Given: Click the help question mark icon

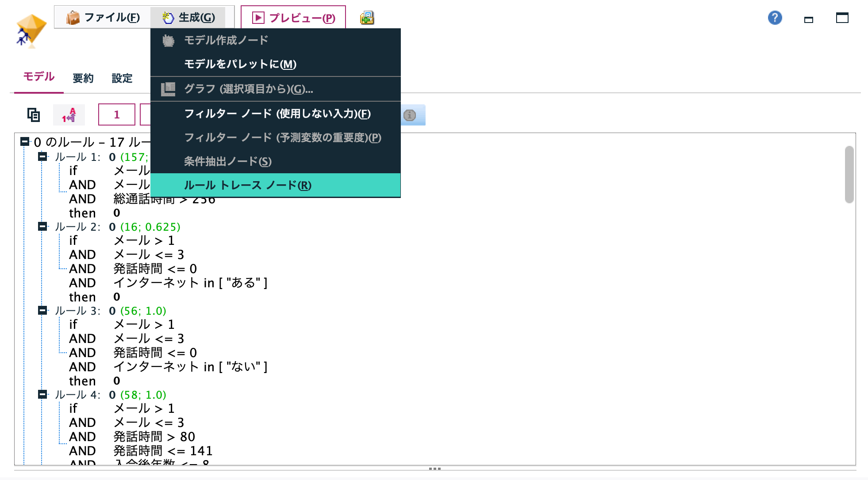Looking at the screenshot, I should coord(774,18).
